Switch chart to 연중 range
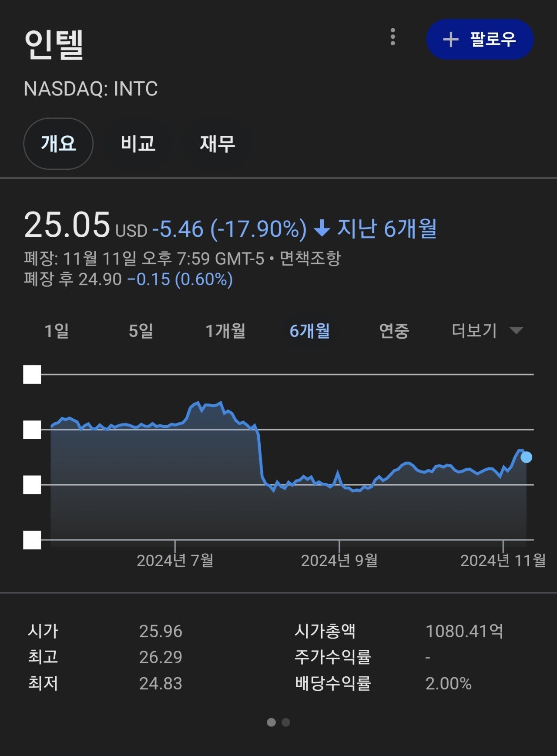The height and width of the screenshot is (756, 557). (394, 331)
